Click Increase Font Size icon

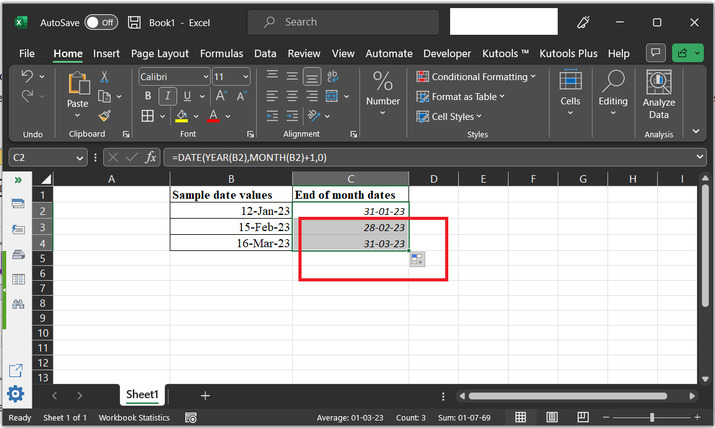[221, 96]
